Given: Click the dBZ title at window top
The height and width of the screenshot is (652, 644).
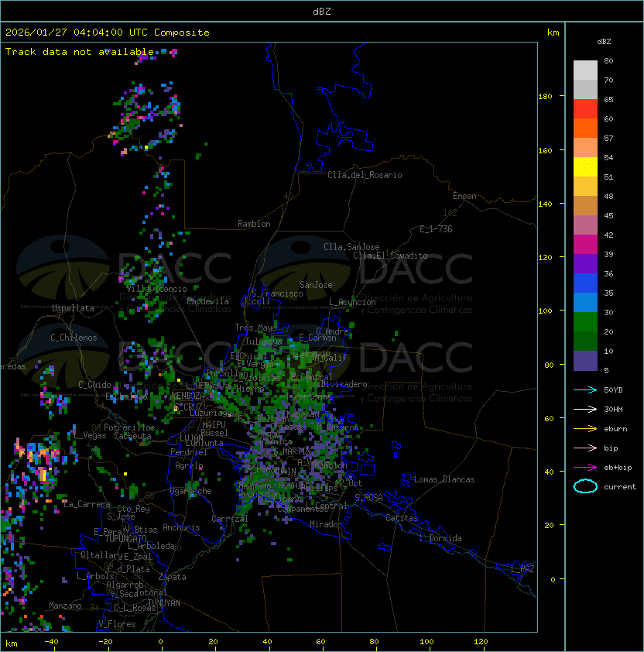Looking at the screenshot, I should (x=322, y=11).
